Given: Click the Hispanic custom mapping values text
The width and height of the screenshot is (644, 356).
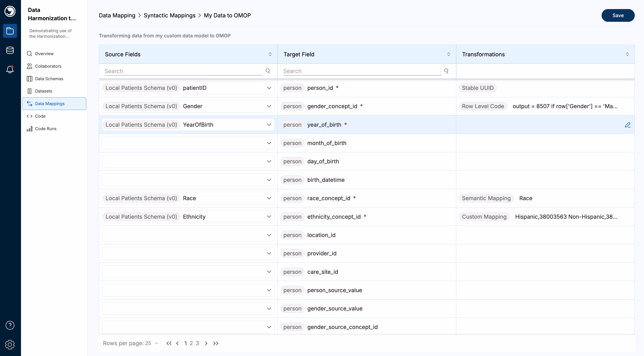Looking at the screenshot, I should click(566, 217).
